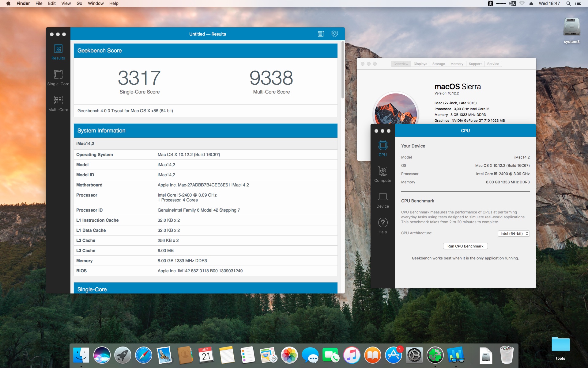This screenshot has height=368, width=588.
Task: Switch to the Displays tab
Action: [x=420, y=64]
